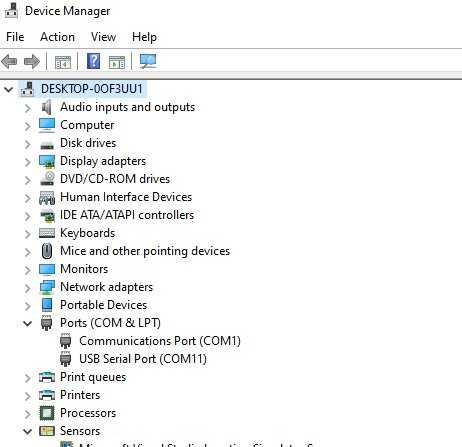Collapse the Sensors node
The width and height of the screenshot is (462, 447).
28,431
